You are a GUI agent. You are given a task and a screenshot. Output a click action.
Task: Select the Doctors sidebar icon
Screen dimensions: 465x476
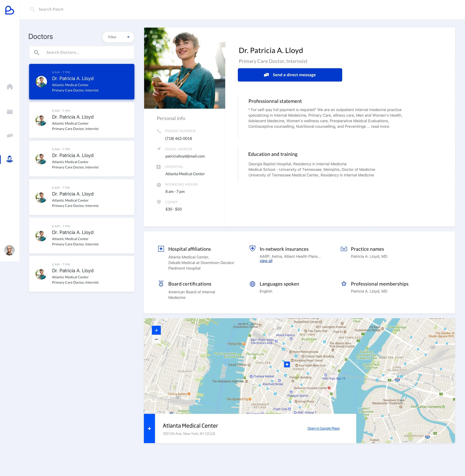click(x=9, y=159)
